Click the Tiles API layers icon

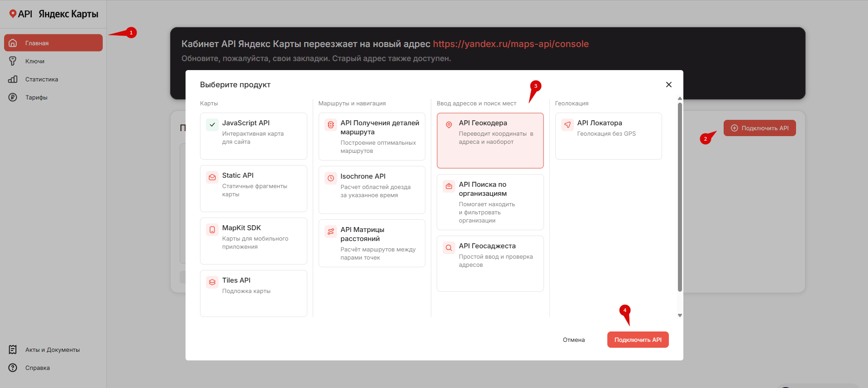coord(212,282)
